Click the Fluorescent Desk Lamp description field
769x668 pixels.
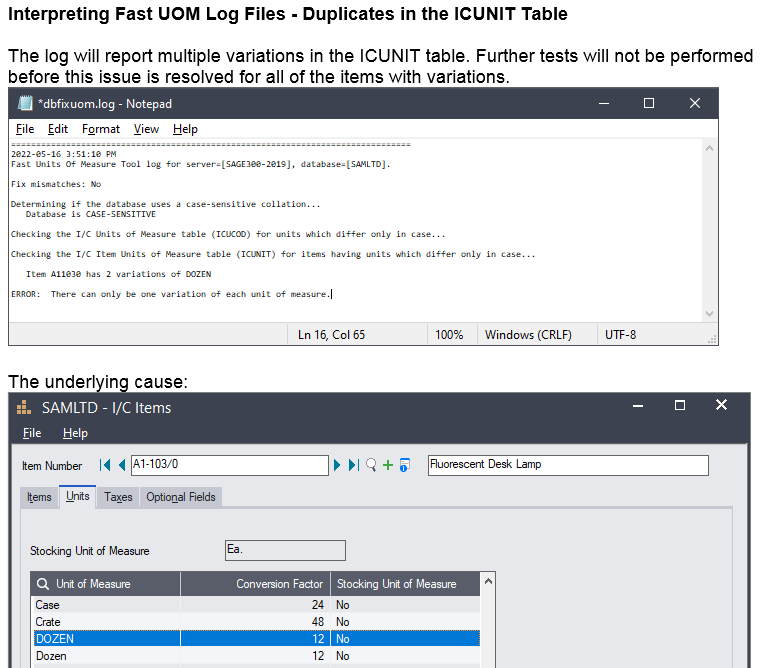point(568,465)
